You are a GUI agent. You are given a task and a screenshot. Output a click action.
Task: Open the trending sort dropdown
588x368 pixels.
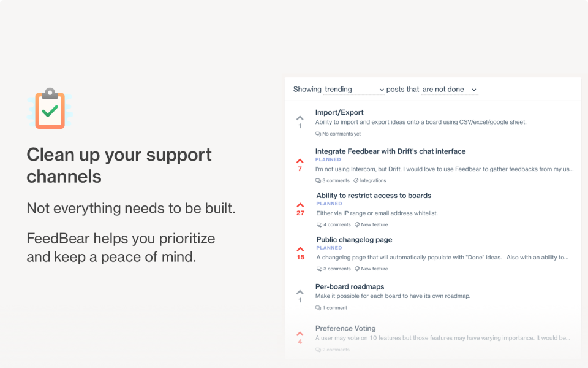(x=353, y=90)
